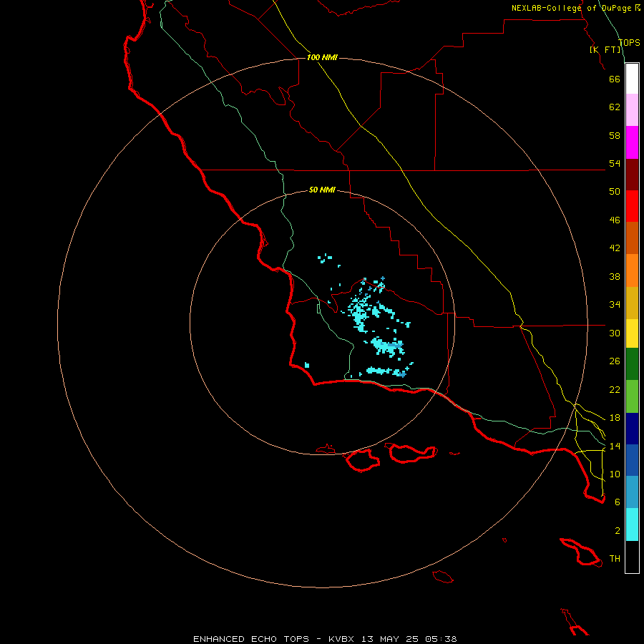Click the "26" legend value

click(615, 361)
